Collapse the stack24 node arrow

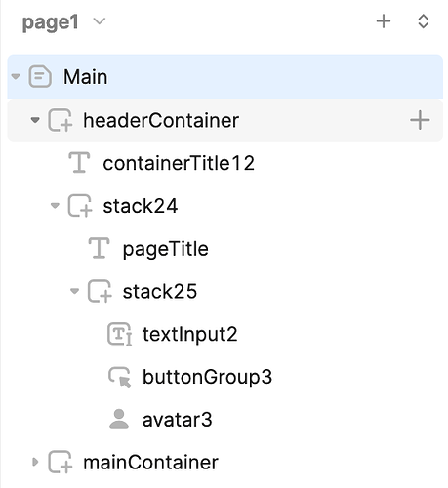pyautogui.click(x=55, y=206)
